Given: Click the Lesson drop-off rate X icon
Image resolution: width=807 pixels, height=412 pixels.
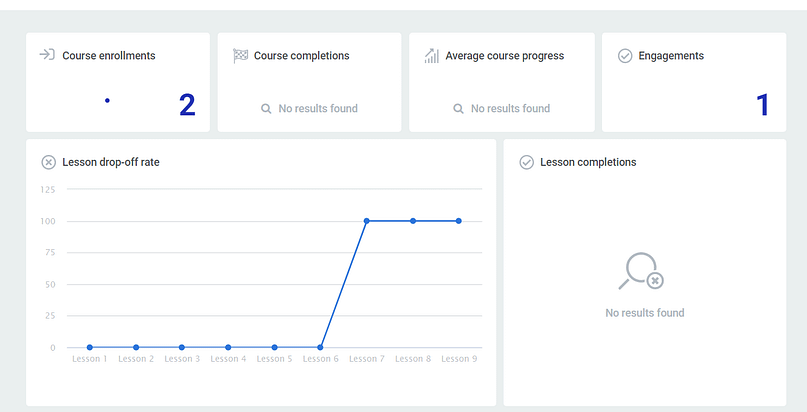Looking at the screenshot, I should (x=48, y=163).
